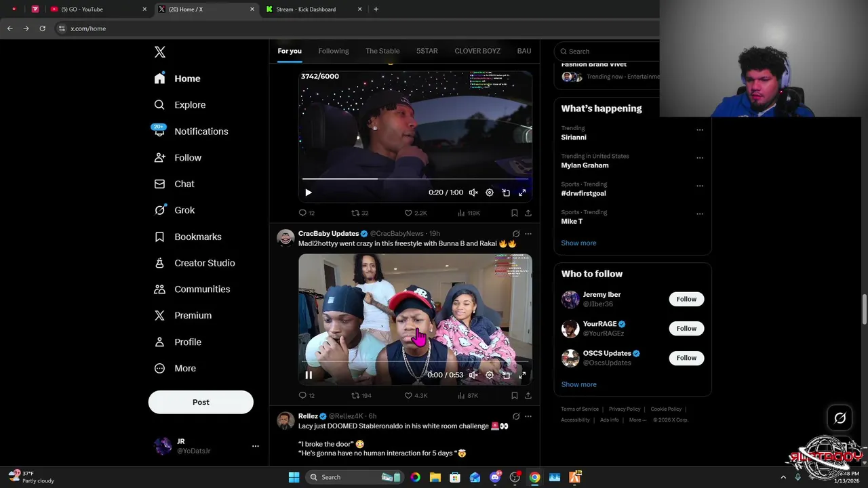Switch to the Following tab
868x488 pixels.
(x=334, y=51)
